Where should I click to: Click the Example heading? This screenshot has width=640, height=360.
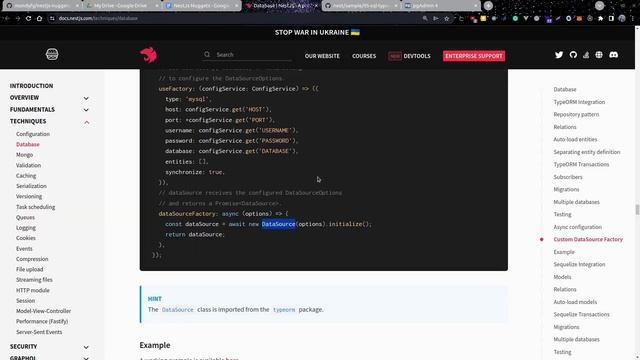point(155,345)
